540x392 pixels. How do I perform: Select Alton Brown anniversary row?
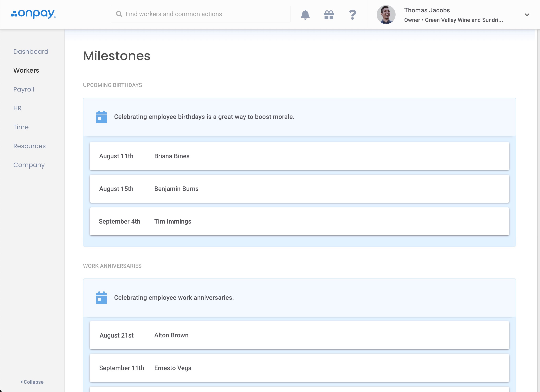299,335
